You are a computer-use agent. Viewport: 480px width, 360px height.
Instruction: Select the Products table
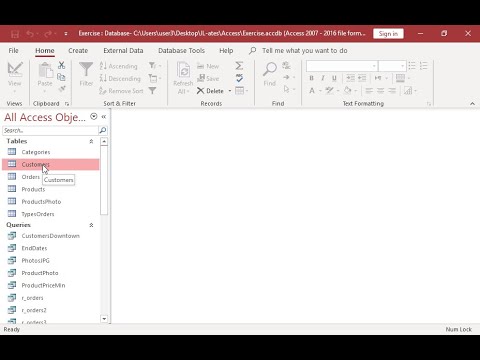pyautogui.click(x=51, y=189)
